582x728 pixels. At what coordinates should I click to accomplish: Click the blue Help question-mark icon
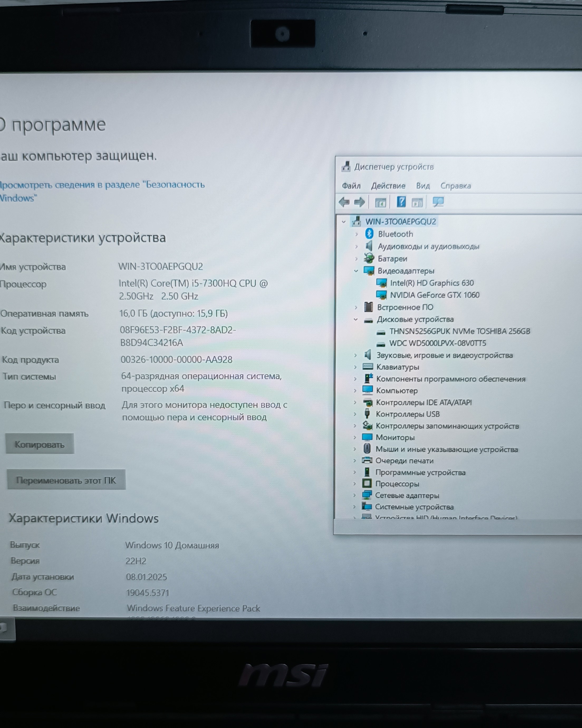coord(401,202)
